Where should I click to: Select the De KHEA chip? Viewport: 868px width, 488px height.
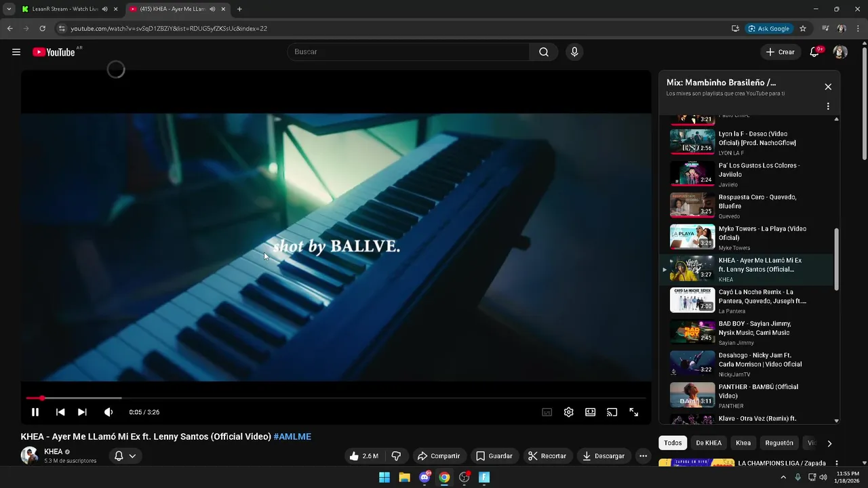[x=709, y=443]
